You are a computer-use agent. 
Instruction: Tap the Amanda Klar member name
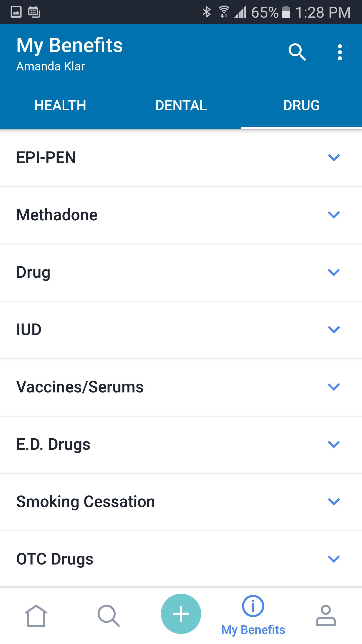pyautogui.click(x=51, y=66)
